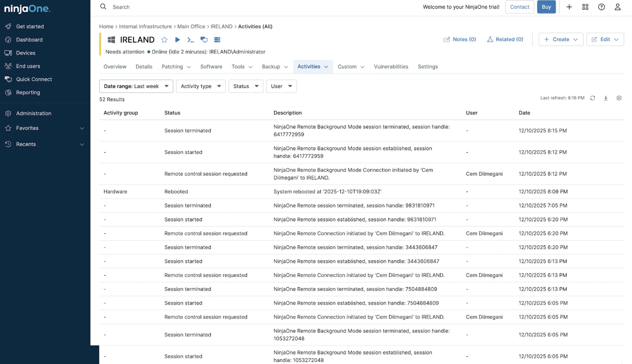The height and width of the screenshot is (364, 632).
Task: Click the Date column header
Action: point(524,113)
